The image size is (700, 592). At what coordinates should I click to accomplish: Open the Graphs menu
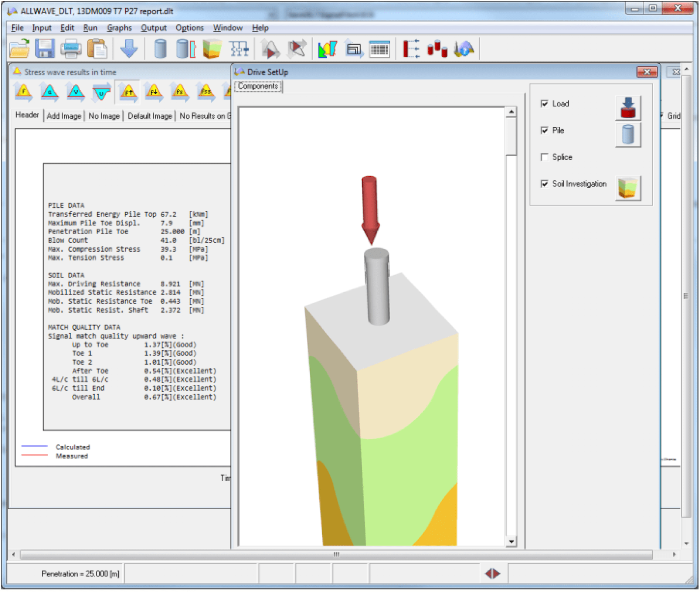point(119,28)
